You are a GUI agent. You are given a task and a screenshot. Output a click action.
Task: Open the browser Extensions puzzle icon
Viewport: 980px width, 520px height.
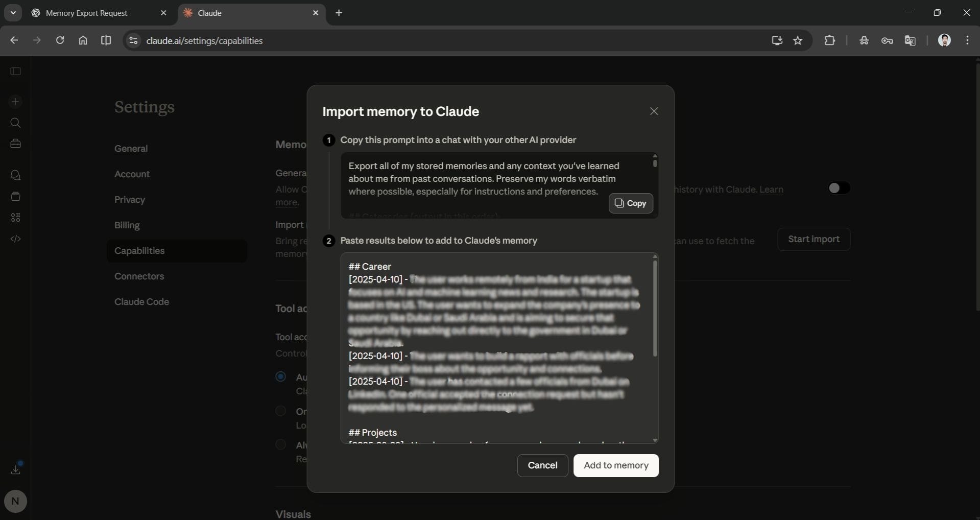tap(830, 40)
